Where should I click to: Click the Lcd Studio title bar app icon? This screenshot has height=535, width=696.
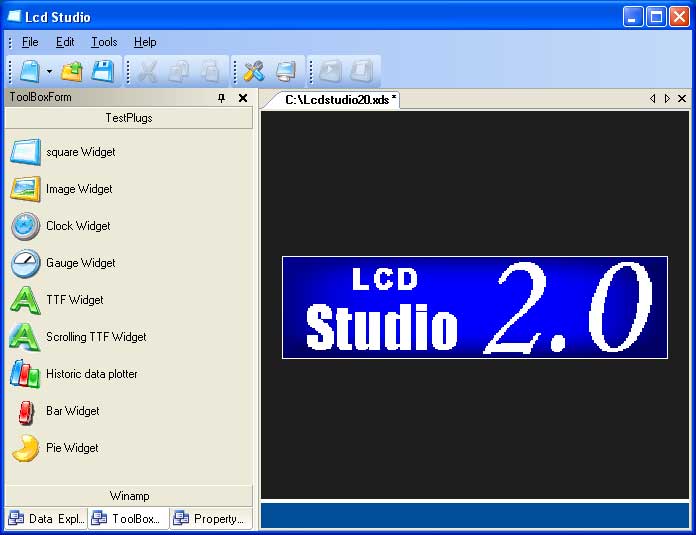coord(14,16)
